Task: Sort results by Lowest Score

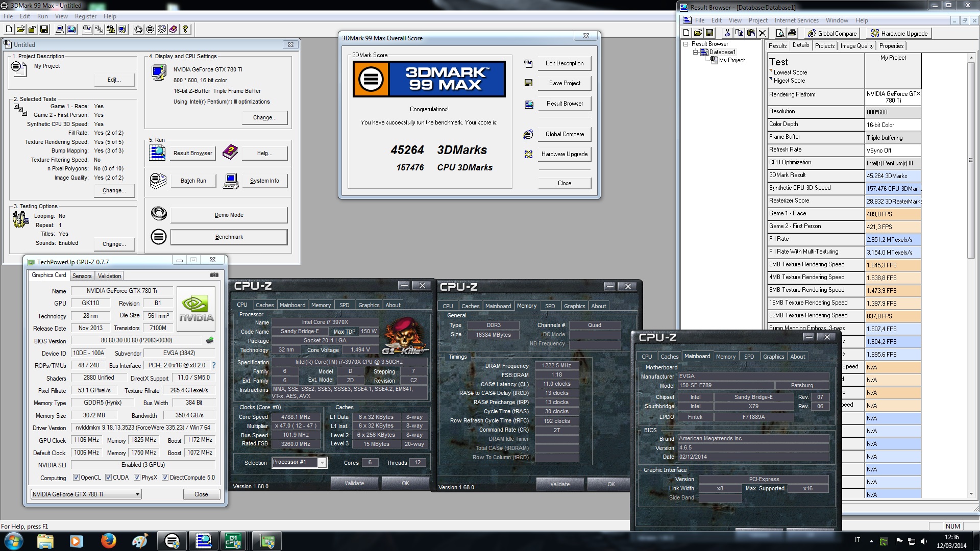Action: click(x=790, y=72)
